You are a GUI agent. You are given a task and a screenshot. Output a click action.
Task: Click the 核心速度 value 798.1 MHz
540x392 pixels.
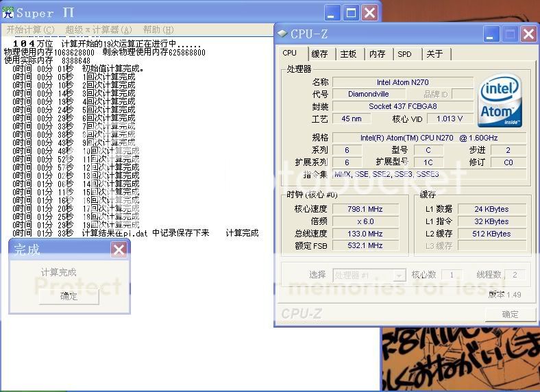point(365,209)
